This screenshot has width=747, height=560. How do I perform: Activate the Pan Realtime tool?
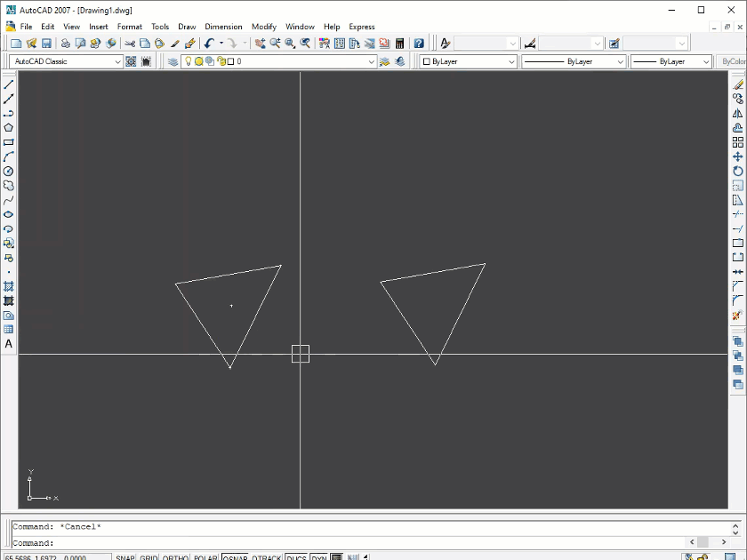click(260, 44)
